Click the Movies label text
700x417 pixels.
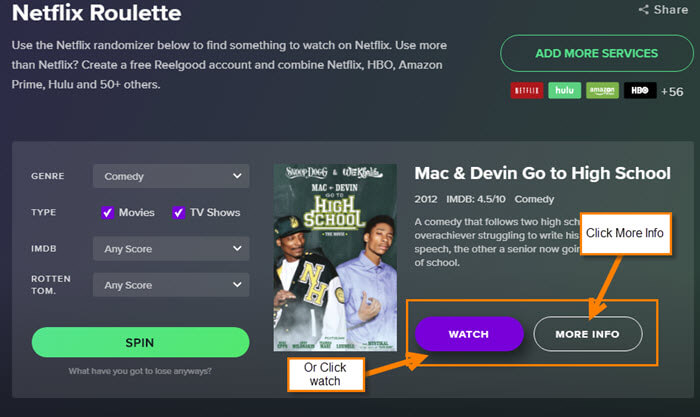click(137, 213)
